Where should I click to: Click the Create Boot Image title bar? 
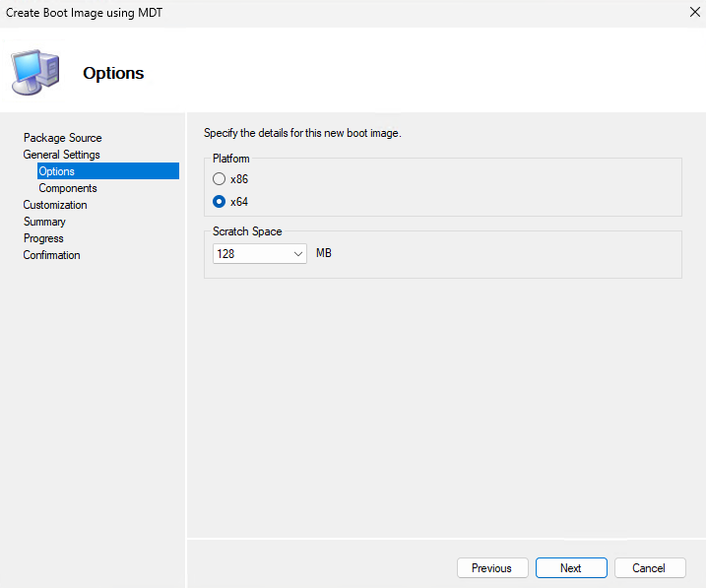pos(295,13)
